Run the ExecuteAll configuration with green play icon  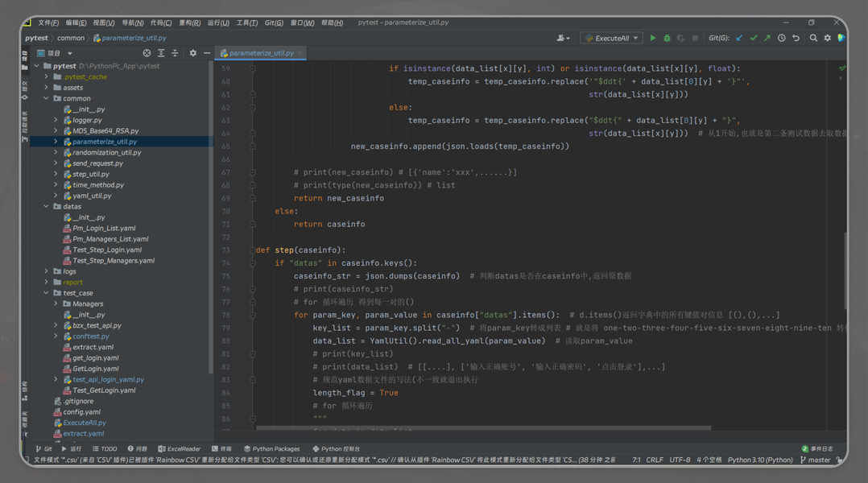(653, 38)
